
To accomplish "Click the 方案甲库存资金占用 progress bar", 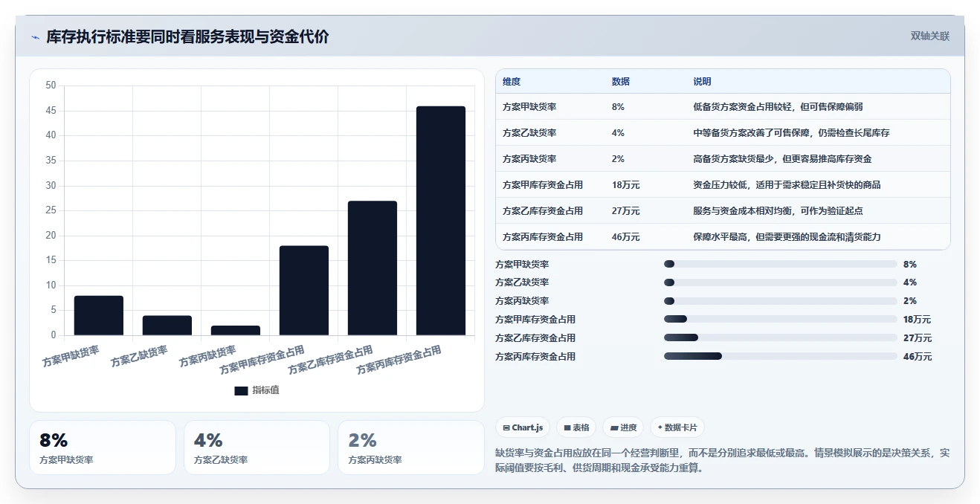I will click(781, 320).
